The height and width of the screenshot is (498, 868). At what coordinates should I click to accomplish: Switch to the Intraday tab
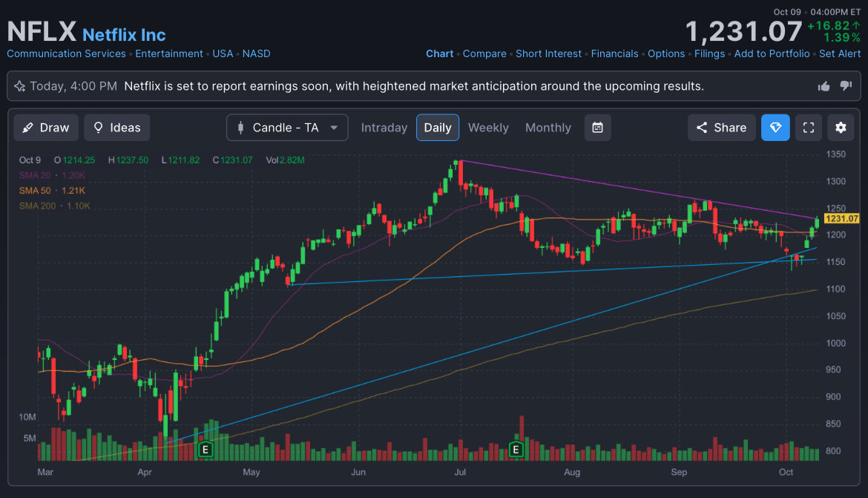tap(384, 127)
